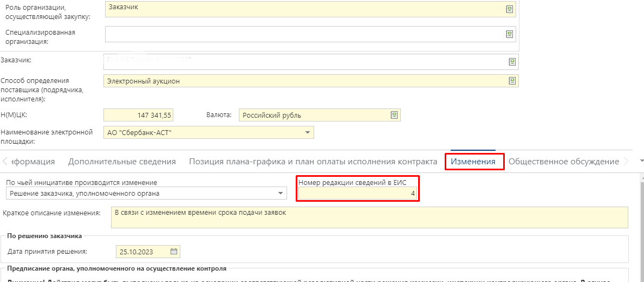Open the Валюта reference list icon
The width and height of the screenshot is (644, 282).
394,115
